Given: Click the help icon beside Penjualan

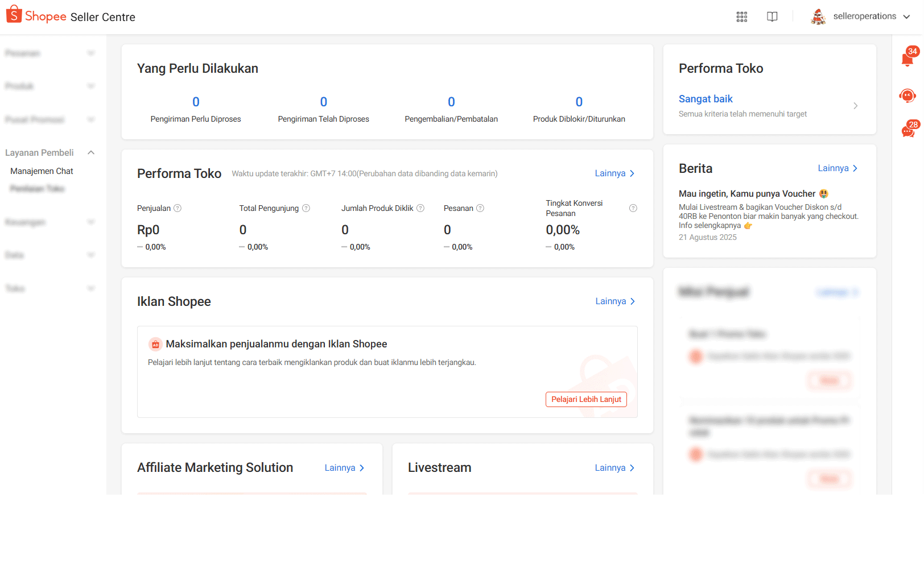Looking at the screenshot, I should tap(178, 208).
